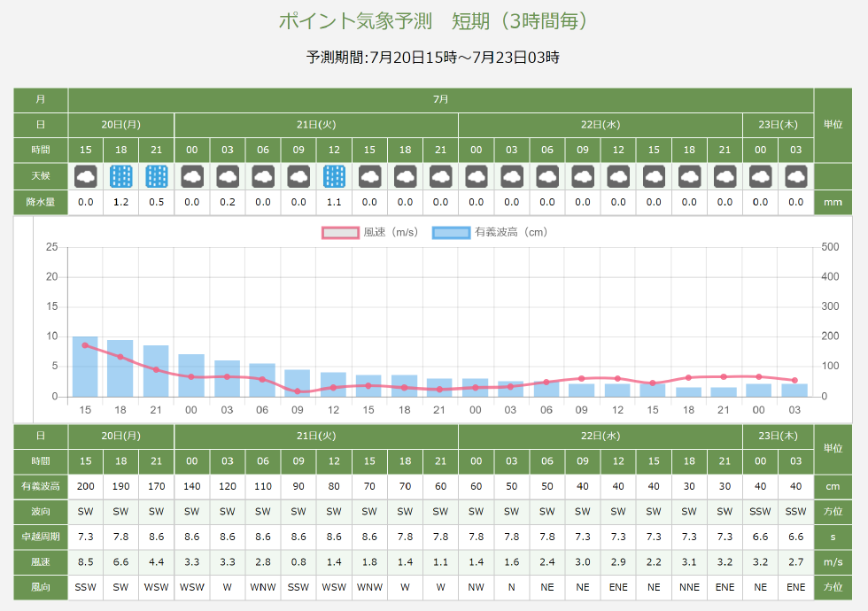
Task: Click the cm unit cell
Action: pyautogui.click(x=833, y=486)
